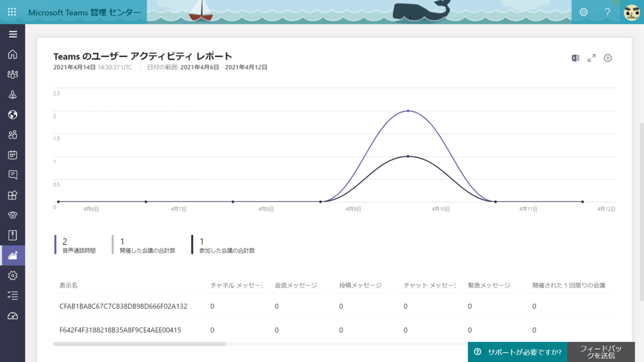Open the report column settings gear
Image resolution: width=644 pixels, height=362 pixels.
pyautogui.click(x=608, y=58)
